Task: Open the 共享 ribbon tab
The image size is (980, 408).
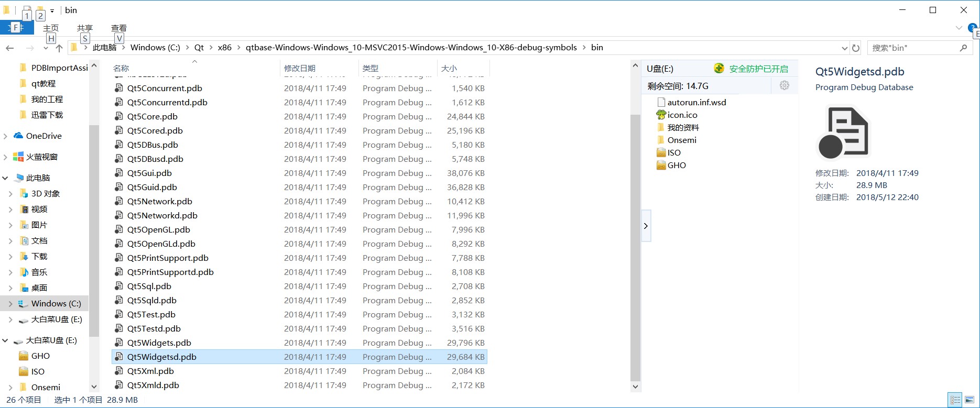Action: [85, 28]
